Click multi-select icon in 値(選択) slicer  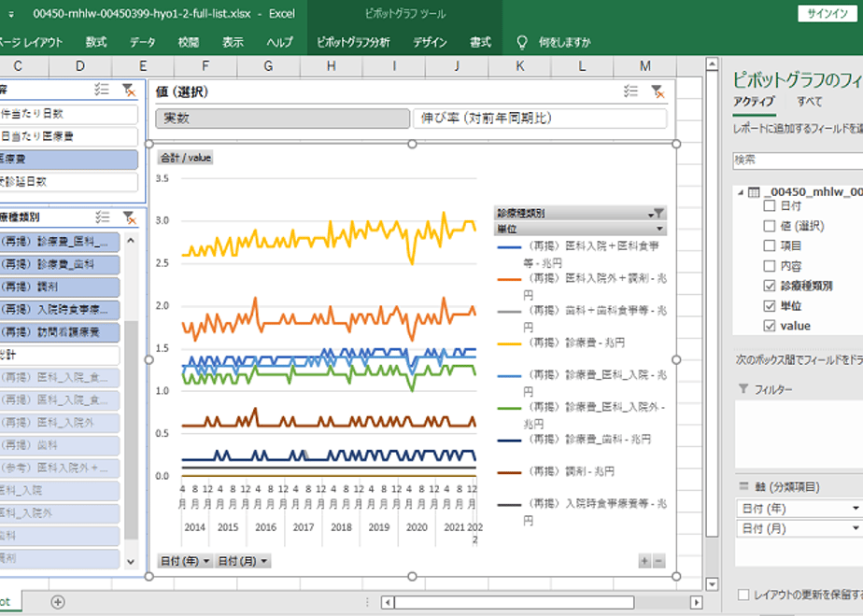(630, 91)
